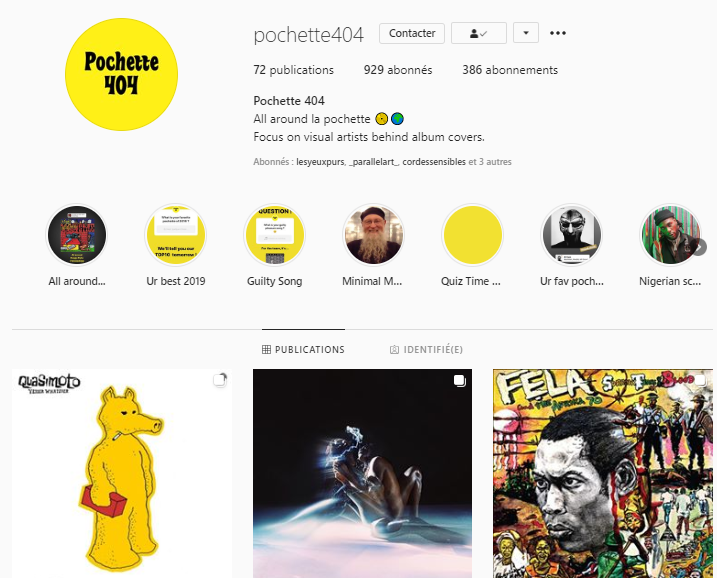
Task: Open the Ur best 2019 highlight
Action: pos(176,235)
